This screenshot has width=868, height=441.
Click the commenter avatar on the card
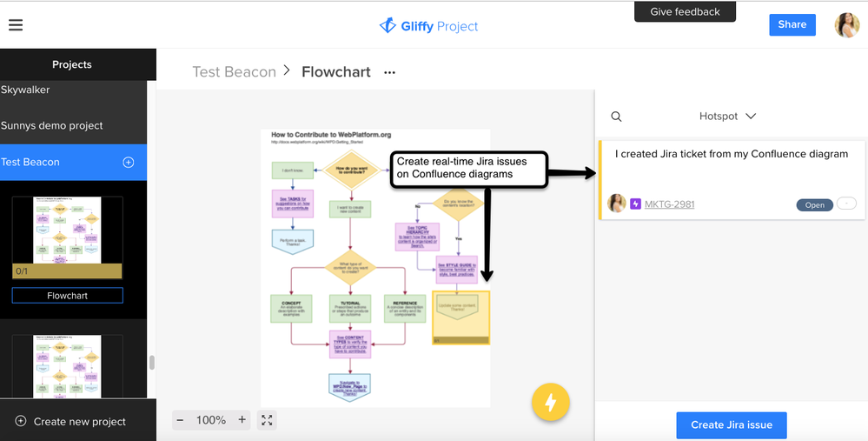[617, 204]
